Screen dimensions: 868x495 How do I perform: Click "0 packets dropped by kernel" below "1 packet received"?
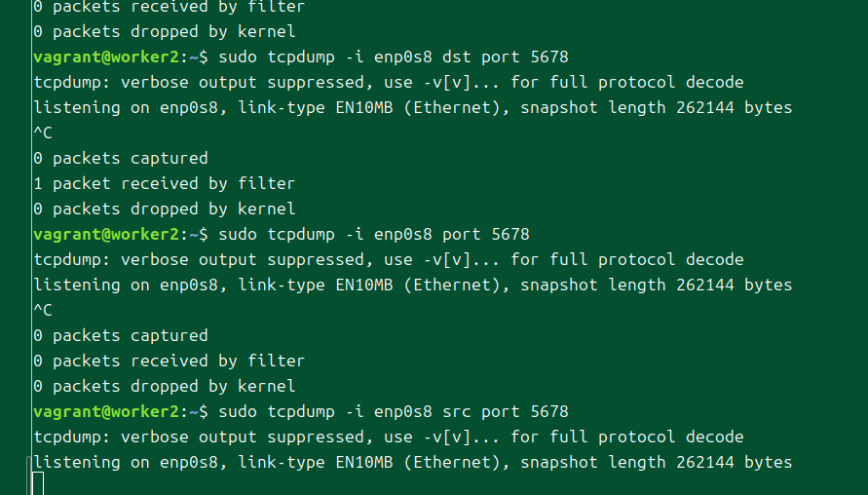(164, 209)
